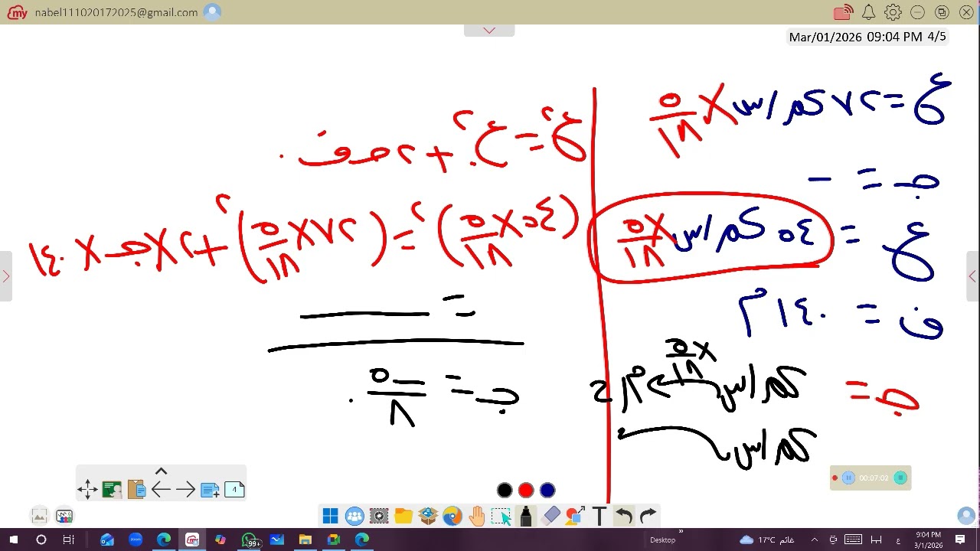The image size is (980, 551).
Task: Open Copilot from the taskbar
Action: 220,540
